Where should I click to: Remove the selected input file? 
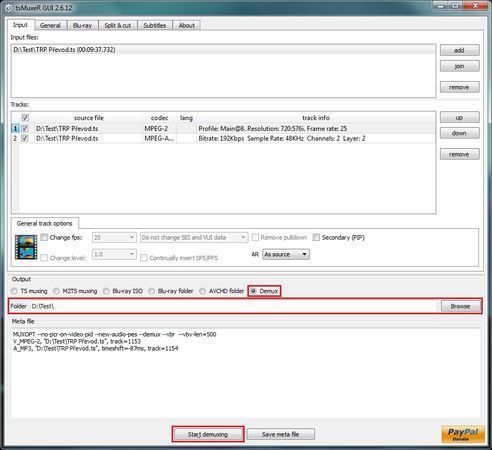click(x=459, y=87)
